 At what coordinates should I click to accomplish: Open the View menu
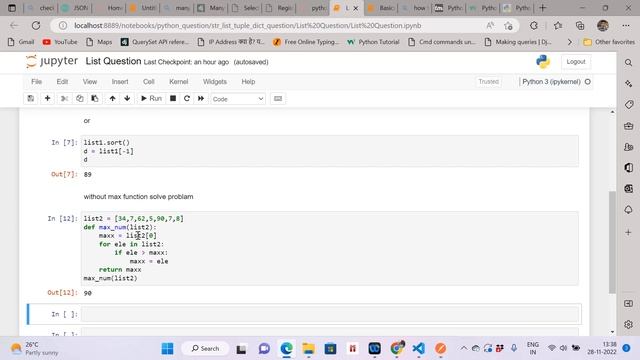pos(90,82)
